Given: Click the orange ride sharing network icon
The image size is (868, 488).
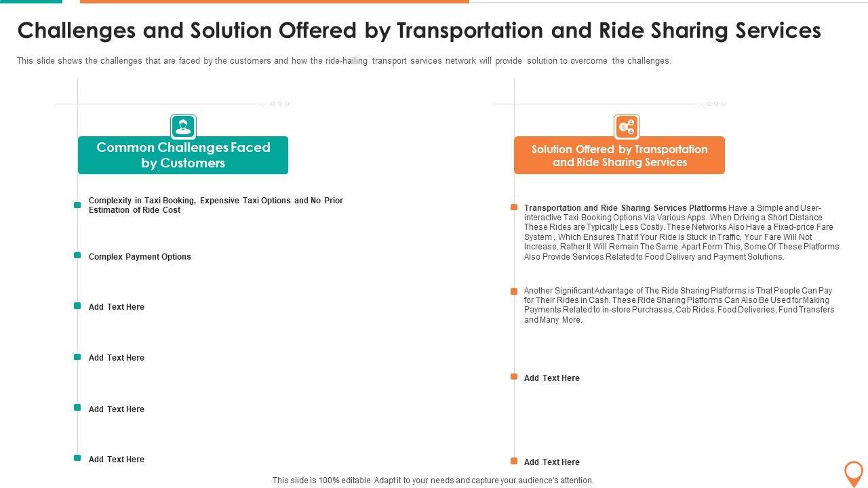Looking at the screenshot, I should (627, 127).
